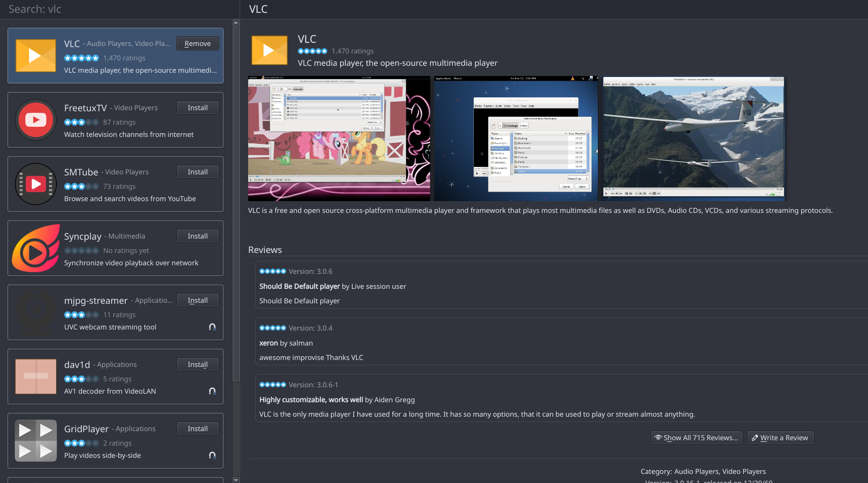Click the SMTube app icon

[36, 184]
